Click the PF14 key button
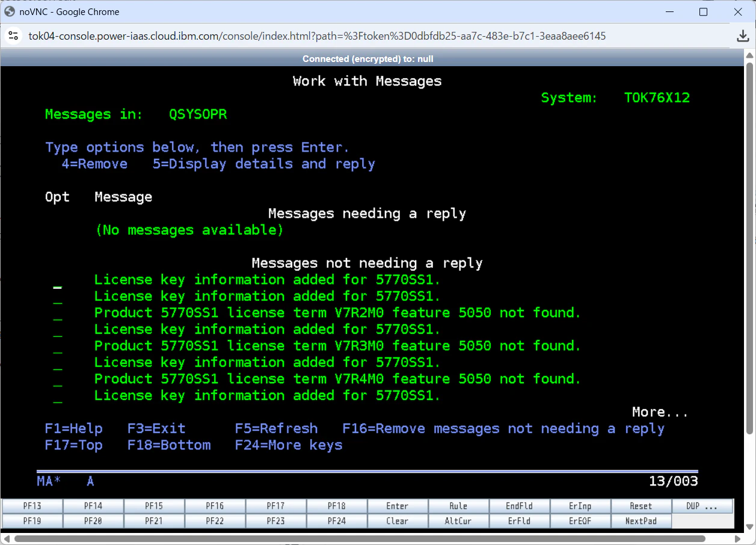The width and height of the screenshot is (756, 545). 93,506
